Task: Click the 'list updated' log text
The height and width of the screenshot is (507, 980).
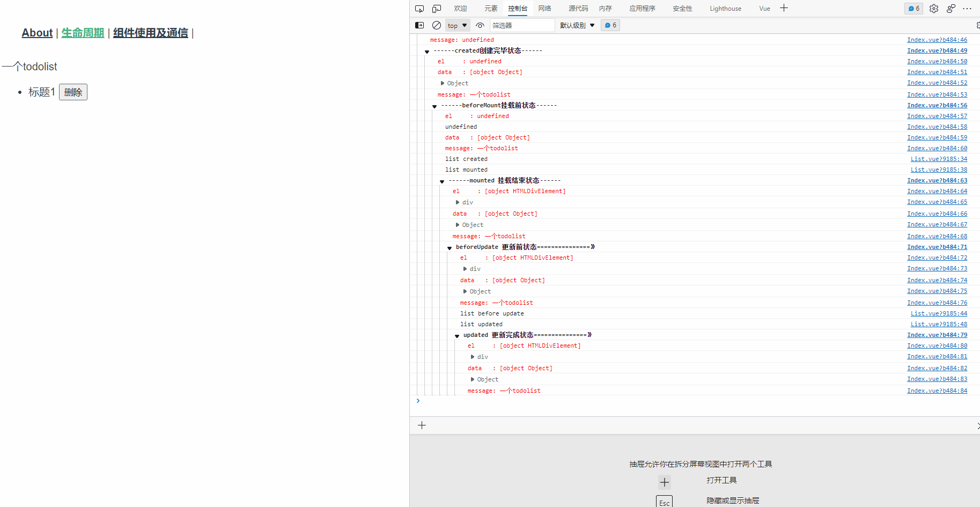Action: (481, 324)
